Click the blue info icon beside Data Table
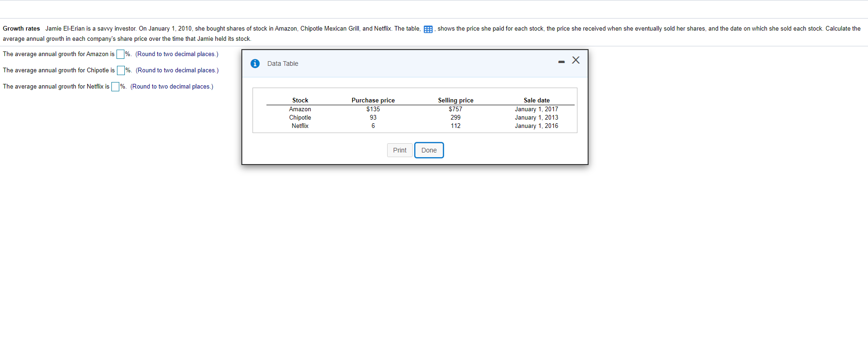 255,64
